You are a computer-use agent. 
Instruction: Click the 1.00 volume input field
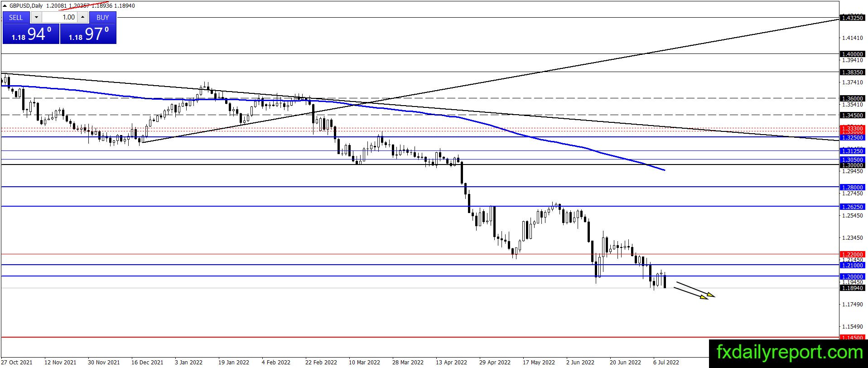click(60, 17)
